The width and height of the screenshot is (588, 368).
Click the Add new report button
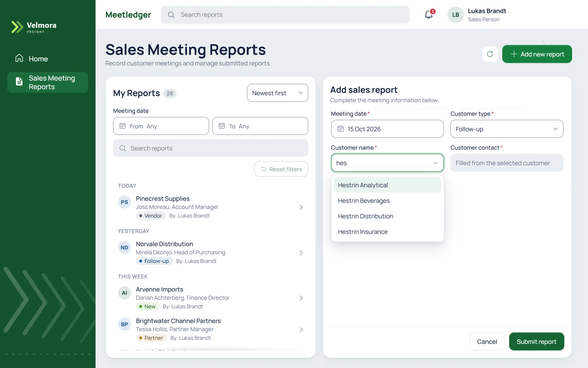tap(537, 54)
